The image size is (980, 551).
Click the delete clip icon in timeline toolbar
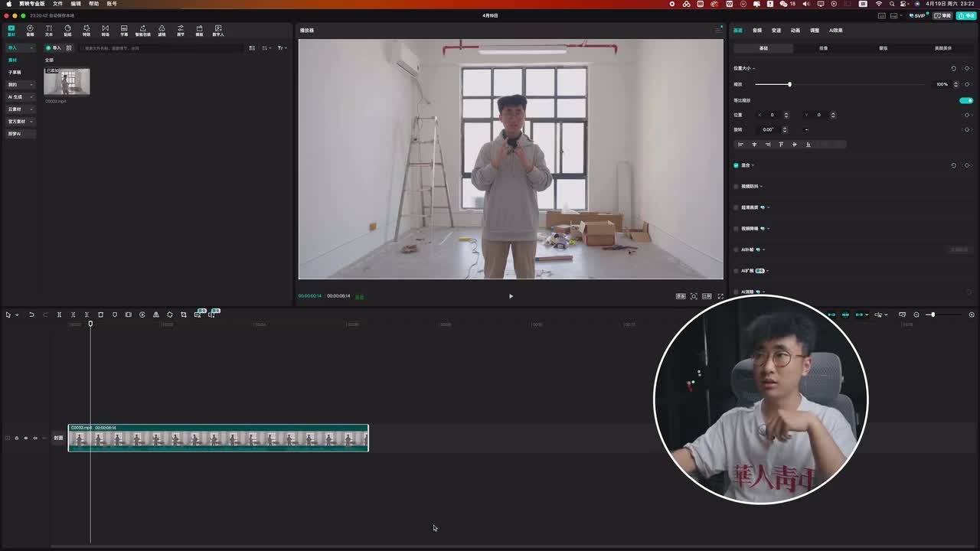tap(100, 315)
